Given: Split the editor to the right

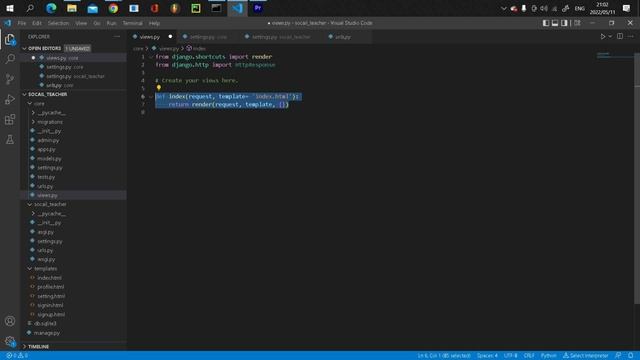Looking at the screenshot, I should click(x=620, y=36).
